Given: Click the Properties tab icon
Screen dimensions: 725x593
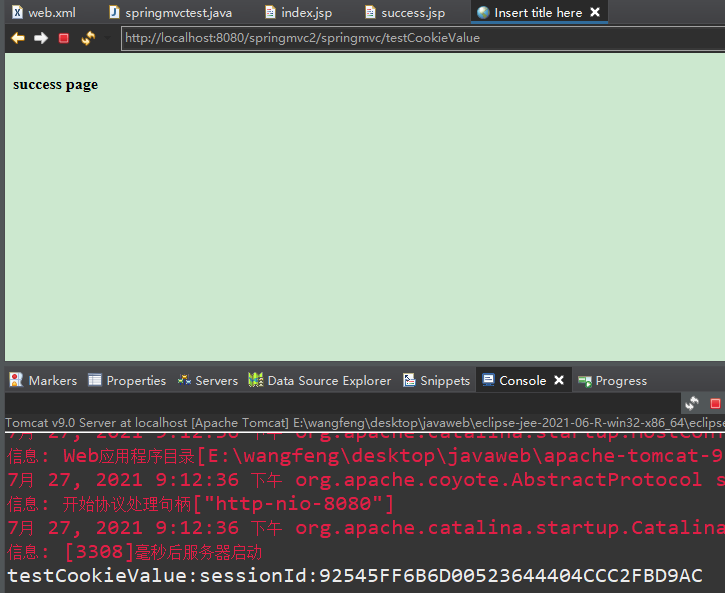Looking at the screenshot, I should [95, 380].
